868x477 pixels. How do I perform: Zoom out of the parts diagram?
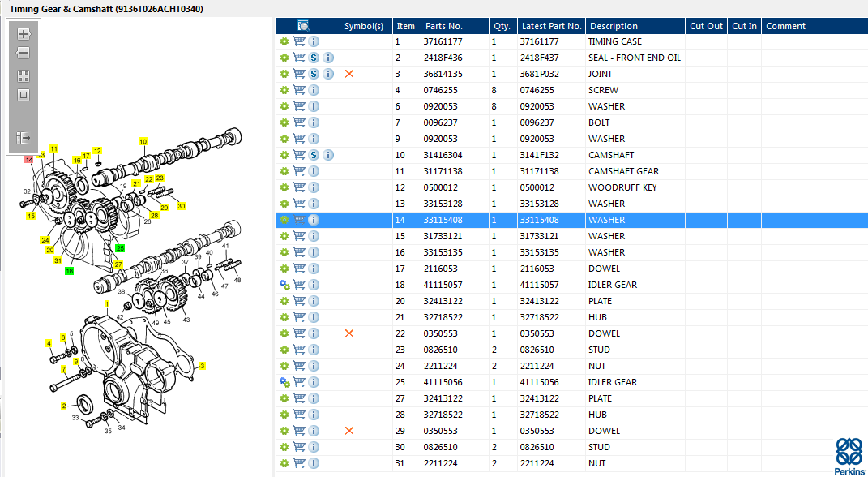24,54
